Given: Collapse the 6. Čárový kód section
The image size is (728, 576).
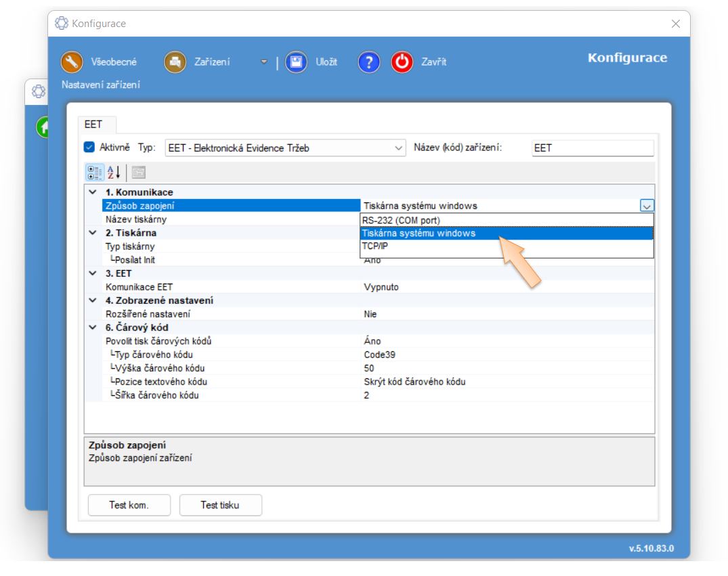Looking at the screenshot, I should coord(92,328).
